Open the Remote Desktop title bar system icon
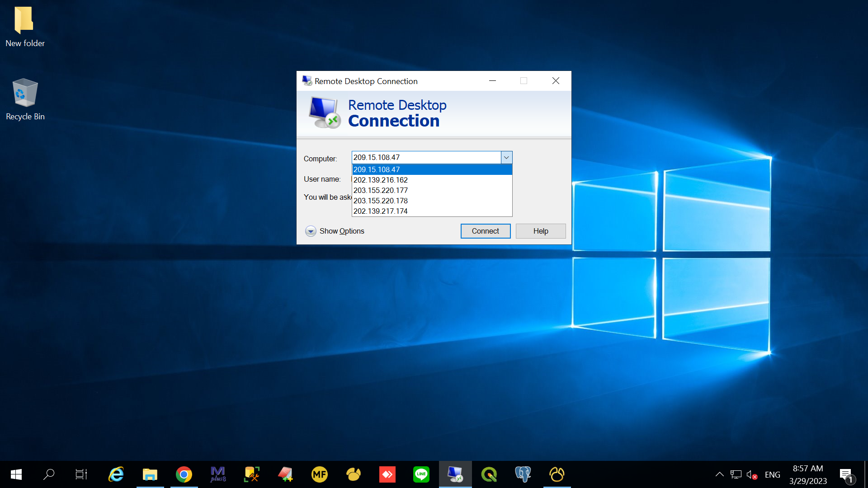The width and height of the screenshot is (868, 488). 307,81
